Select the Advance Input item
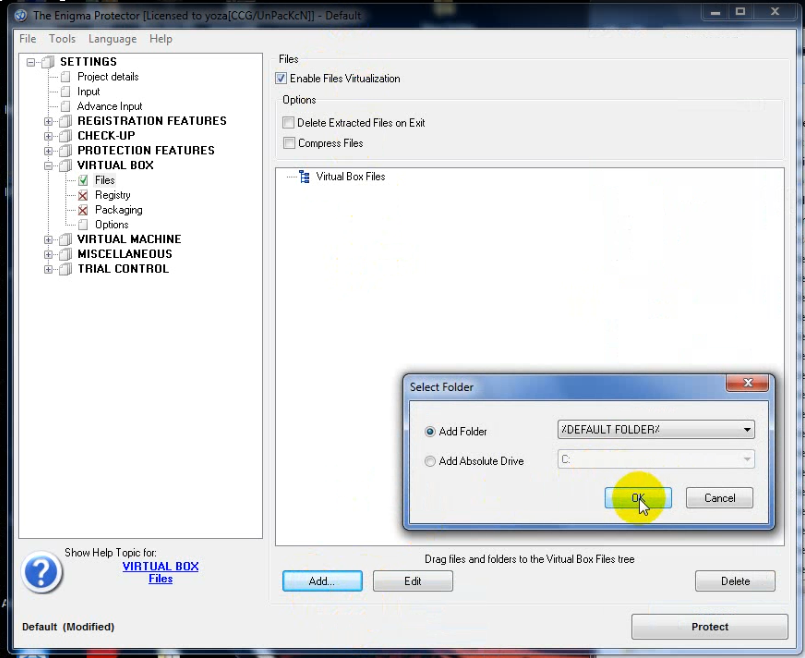This screenshot has height=658, width=805. point(109,106)
